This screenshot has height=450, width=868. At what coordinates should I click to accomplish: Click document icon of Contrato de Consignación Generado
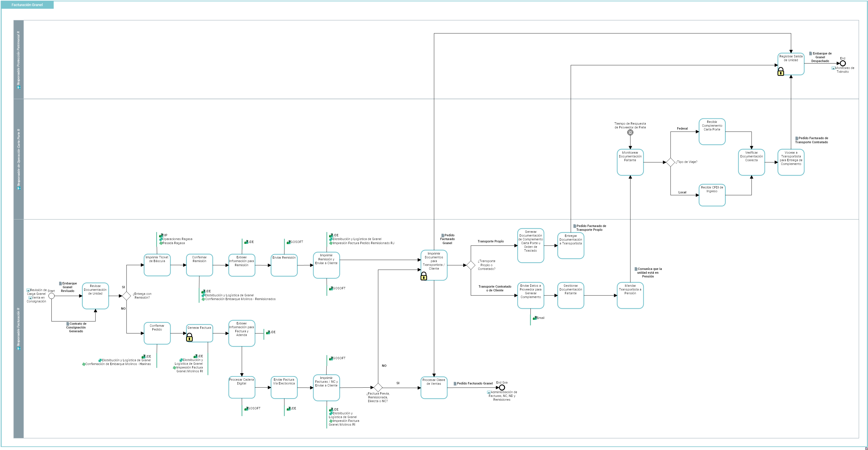(x=67, y=324)
